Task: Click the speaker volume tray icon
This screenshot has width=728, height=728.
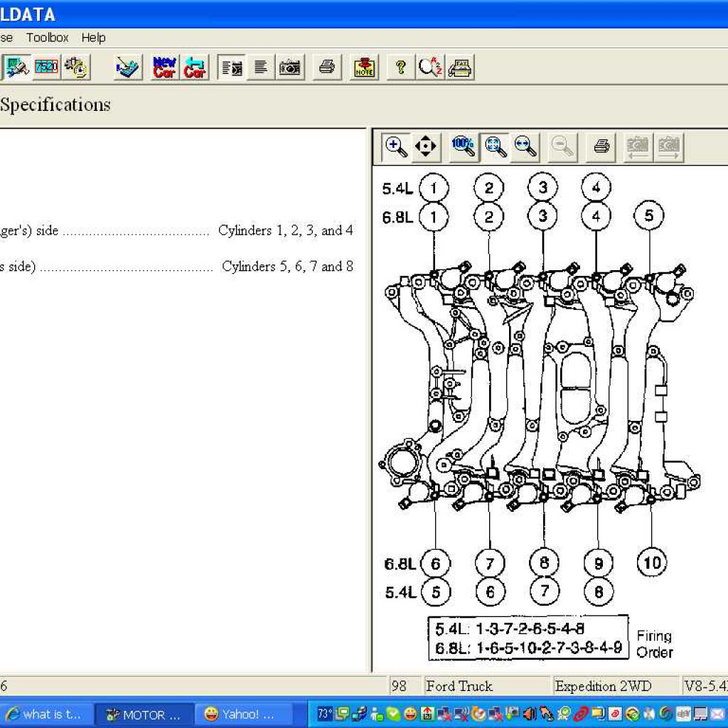Action: [530, 714]
